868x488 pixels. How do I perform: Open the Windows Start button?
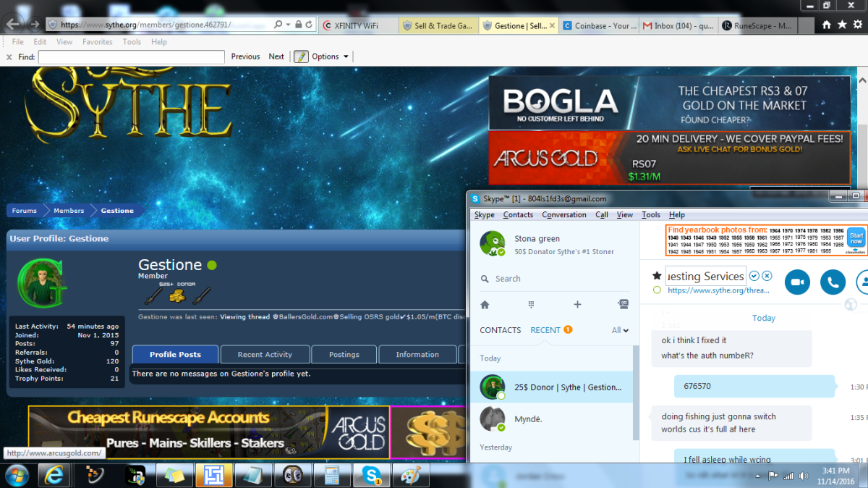tap(17, 475)
